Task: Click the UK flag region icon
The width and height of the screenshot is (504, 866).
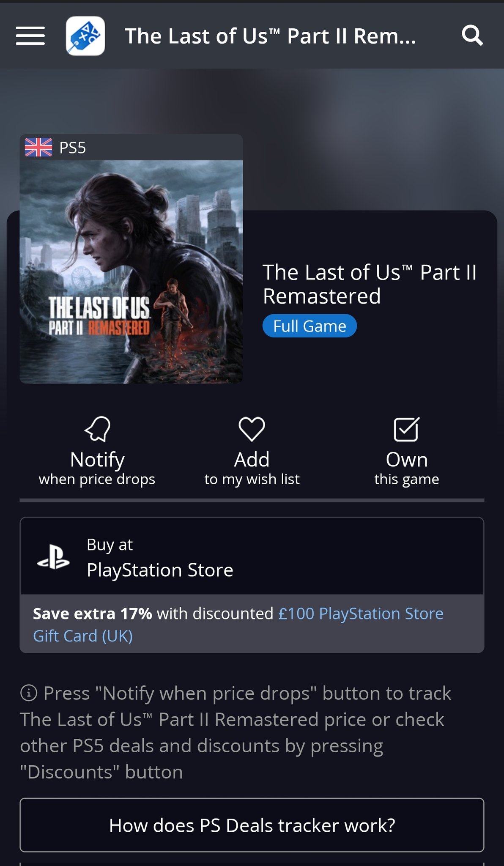Action: click(x=38, y=148)
